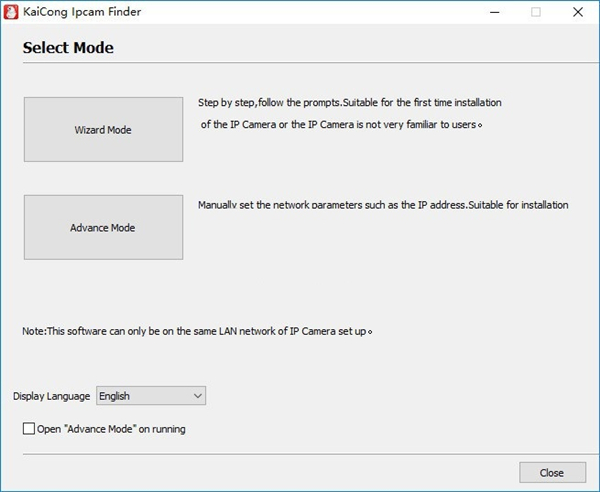Click the "Step by step, follow the prompts" description
Screen dimensions: 600x492
(x=350, y=103)
